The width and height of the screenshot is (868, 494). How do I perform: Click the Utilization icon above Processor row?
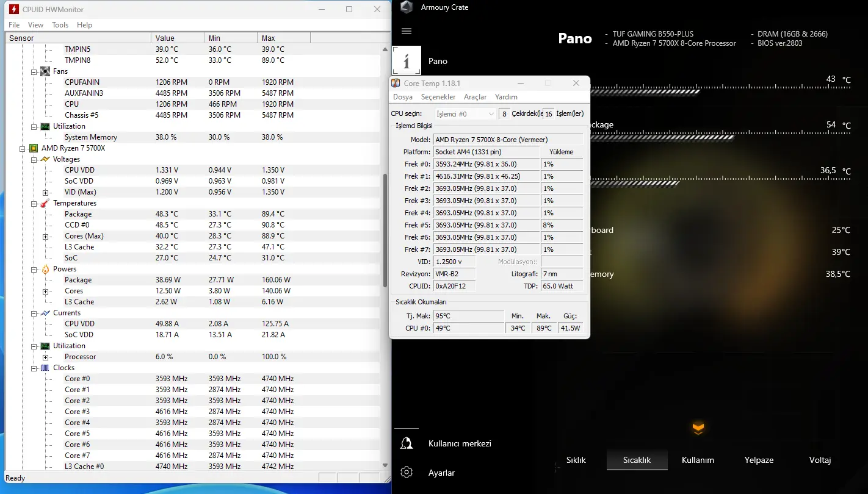coord(45,346)
